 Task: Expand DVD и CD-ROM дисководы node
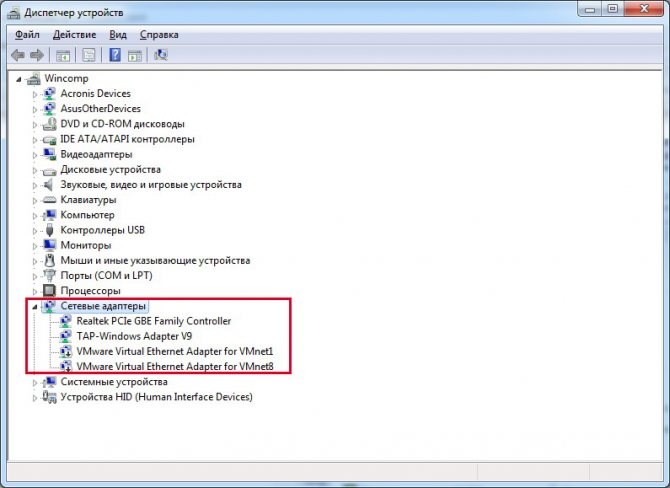35,125
